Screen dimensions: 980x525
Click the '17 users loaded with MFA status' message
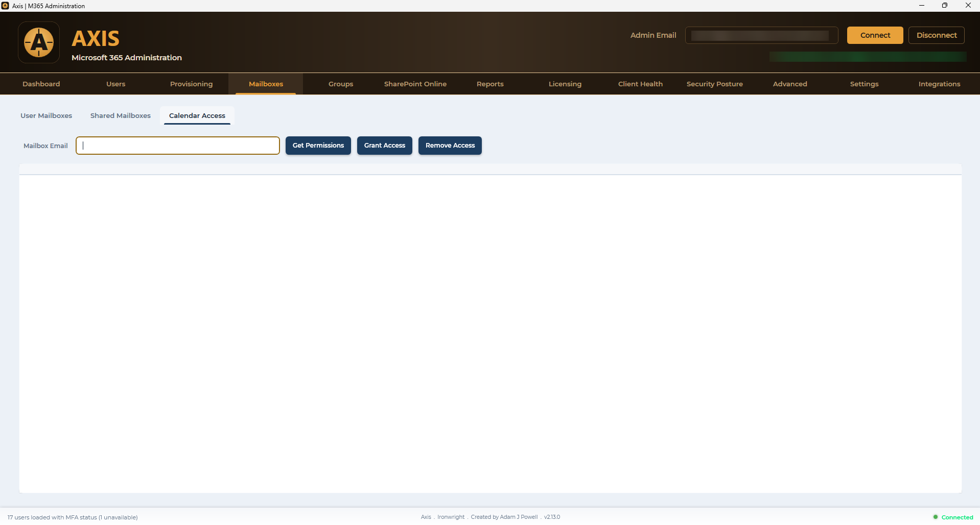73,517
